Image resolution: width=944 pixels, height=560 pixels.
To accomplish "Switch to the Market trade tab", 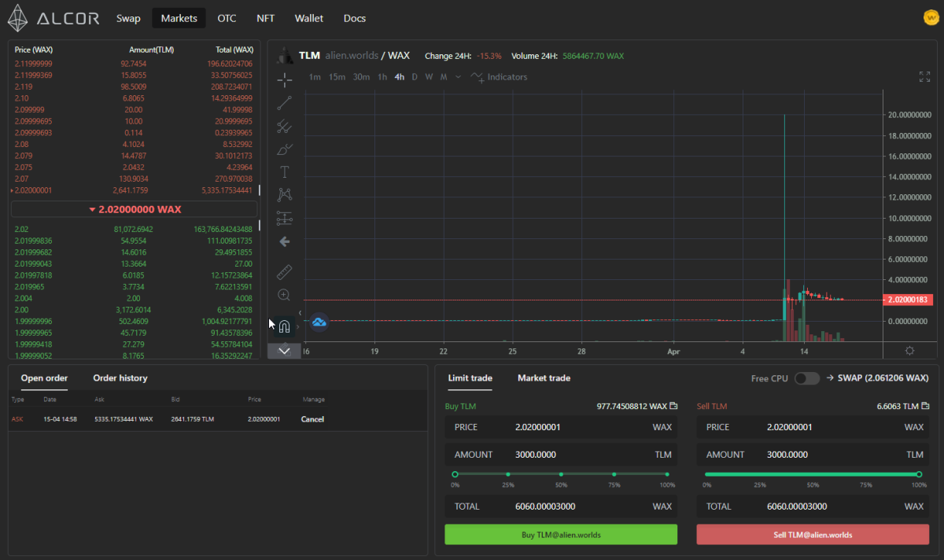I will click(544, 378).
